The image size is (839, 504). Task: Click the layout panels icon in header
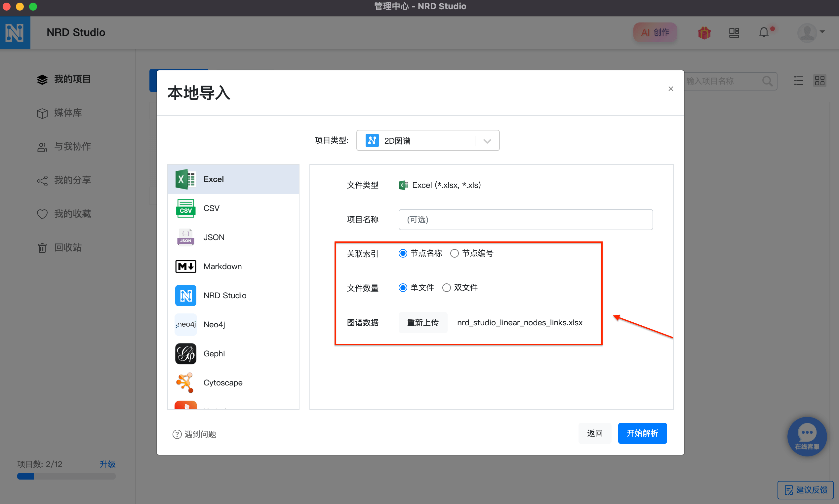[734, 33]
